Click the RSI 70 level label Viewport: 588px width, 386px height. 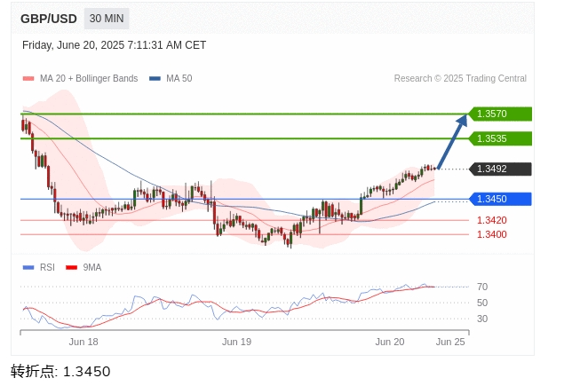pos(482,288)
